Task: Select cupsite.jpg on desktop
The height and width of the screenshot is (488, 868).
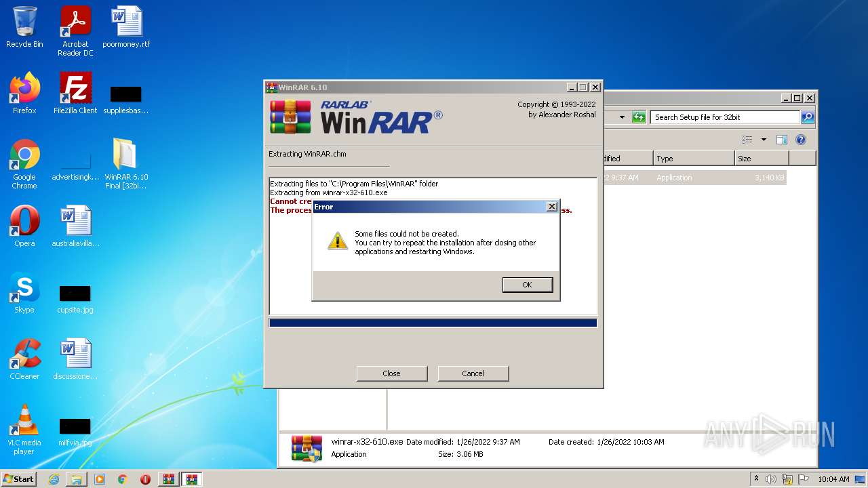Action: pos(75,299)
